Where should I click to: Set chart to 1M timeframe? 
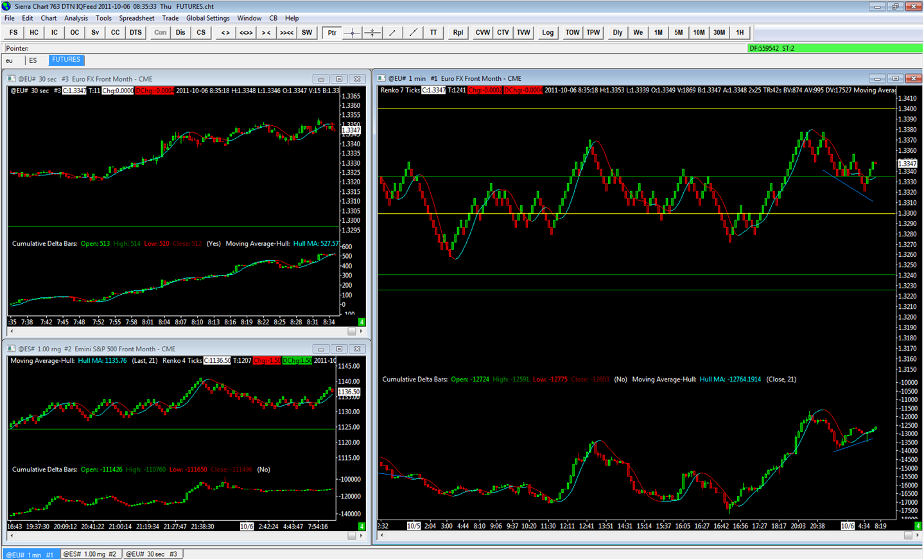pos(658,33)
